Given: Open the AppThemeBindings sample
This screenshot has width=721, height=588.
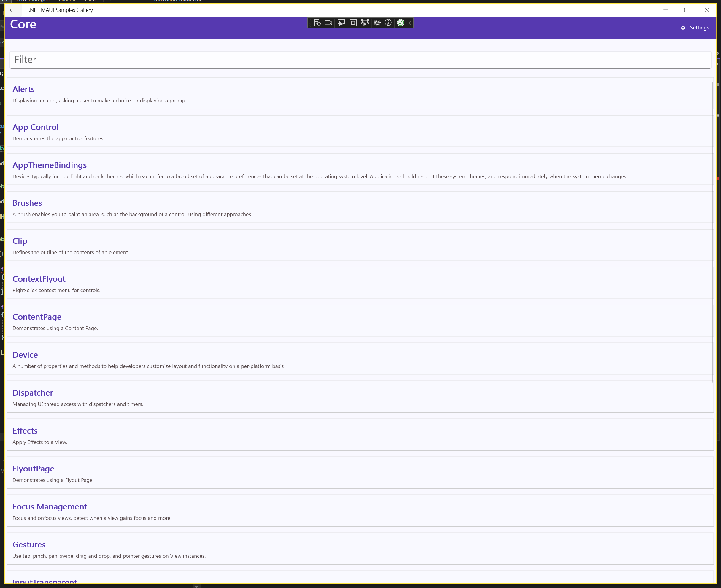Looking at the screenshot, I should coord(50,165).
